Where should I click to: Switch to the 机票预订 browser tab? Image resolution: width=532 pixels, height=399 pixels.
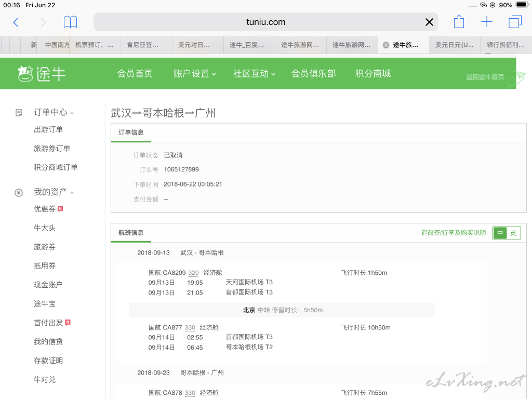click(95, 45)
